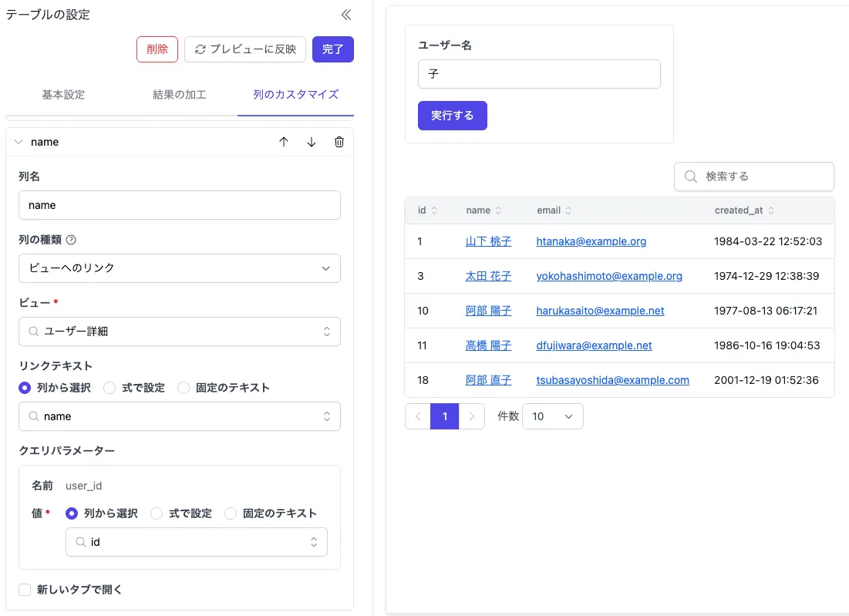Delete name column via trash icon
Screen dimensions: 849x616
pyautogui.click(x=339, y=142)
